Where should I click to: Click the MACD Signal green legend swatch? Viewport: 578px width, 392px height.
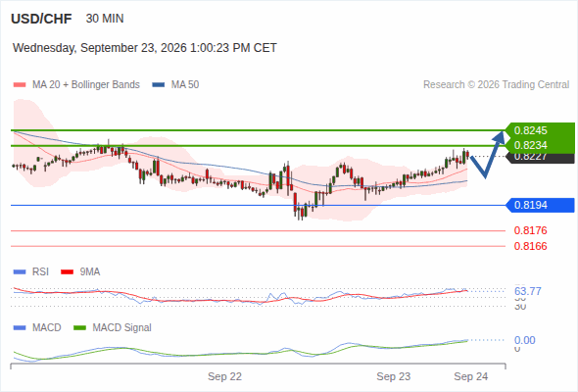[79, 328]
